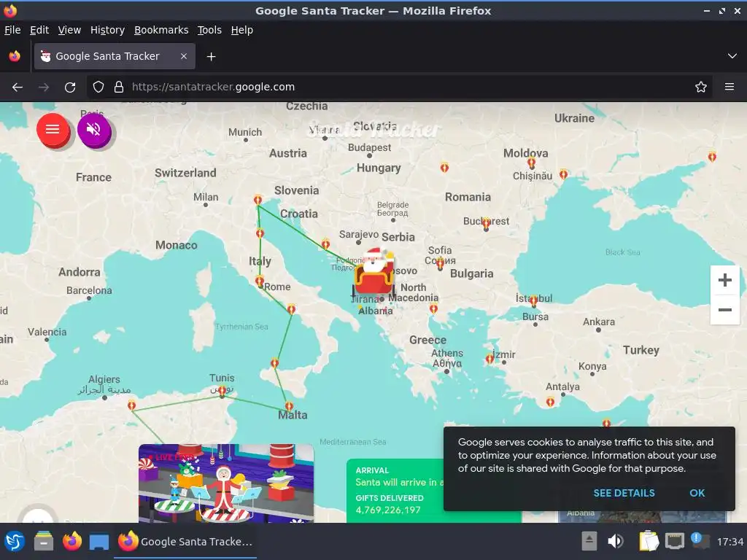Open the live feed workshop thumbnail

tap(226, 483)
